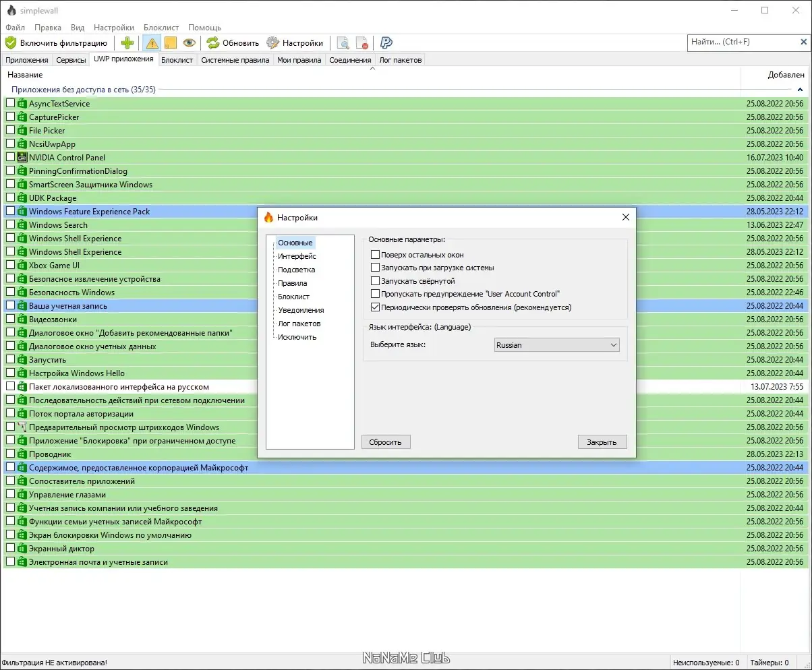Tick the checkbox for AsyncTextService
Image resolution: width=812 pixels, height=670 pixels.
10,103
